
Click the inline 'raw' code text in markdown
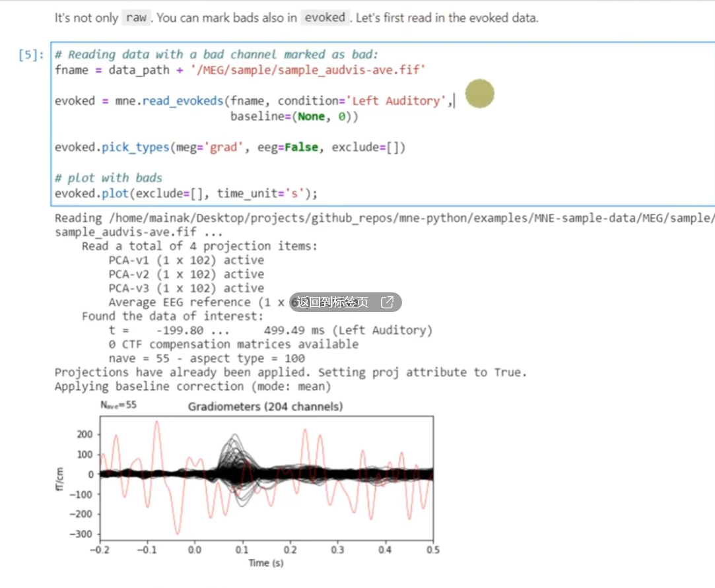(136, 18)
